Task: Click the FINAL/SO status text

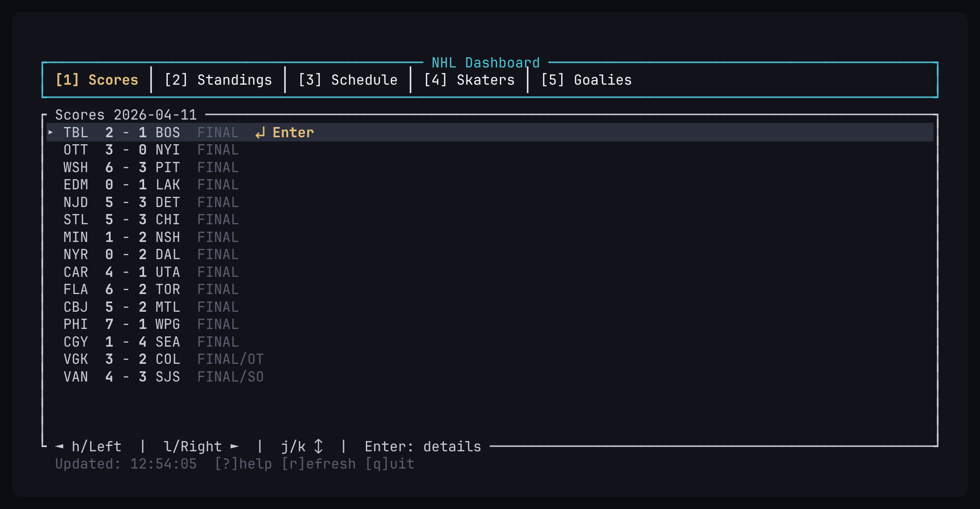Action: 231,377
